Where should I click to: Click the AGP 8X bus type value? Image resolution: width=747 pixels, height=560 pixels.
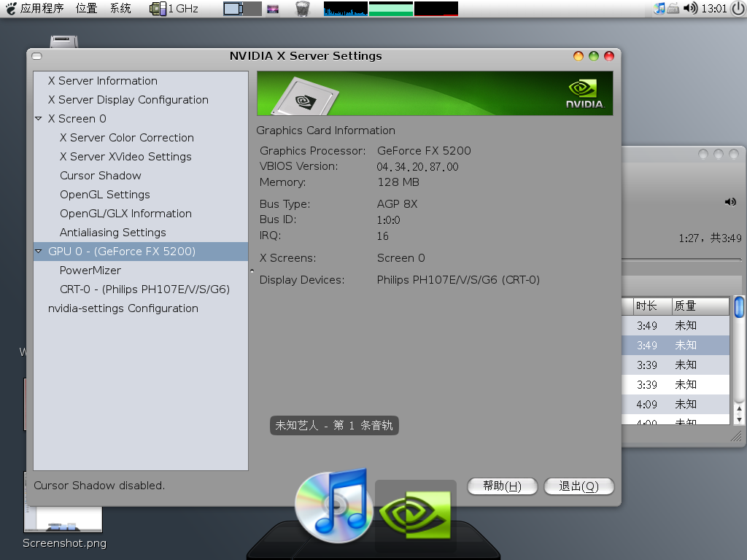point(398,204)
